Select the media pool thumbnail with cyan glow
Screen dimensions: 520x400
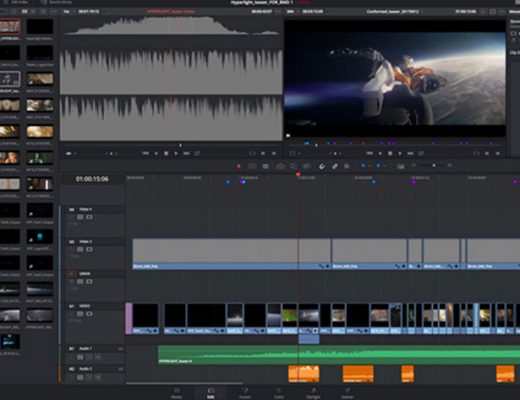pos(40,237)
